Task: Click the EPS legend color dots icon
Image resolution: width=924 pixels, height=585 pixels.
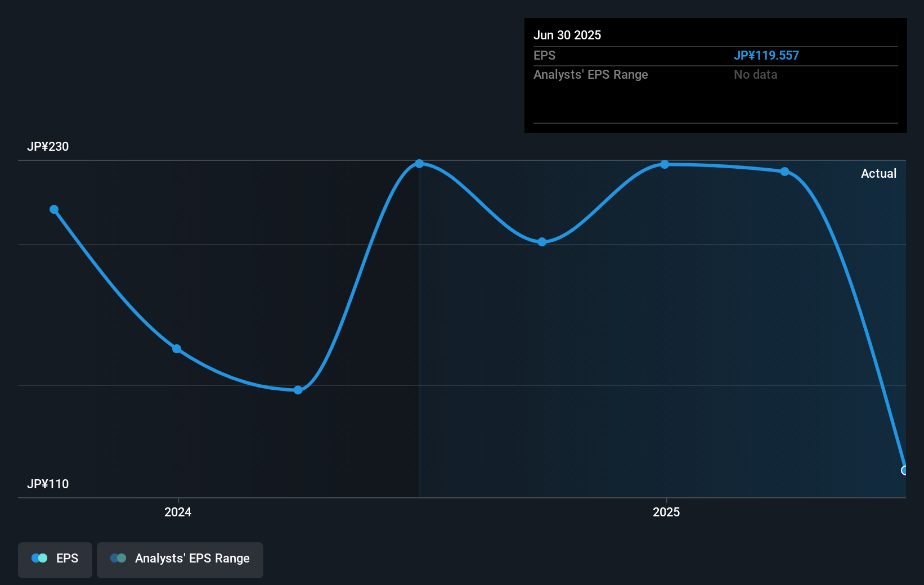Action: (39, 558)
